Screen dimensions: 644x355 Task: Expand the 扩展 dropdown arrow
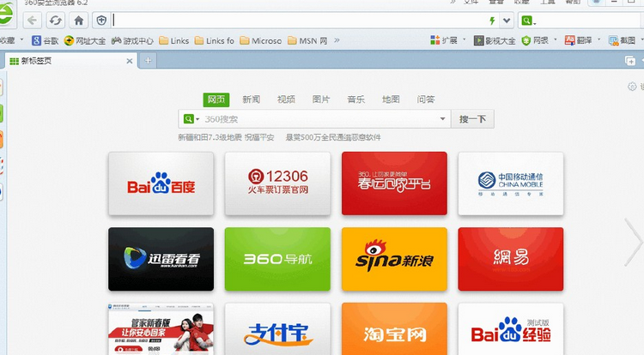point(464,39)
